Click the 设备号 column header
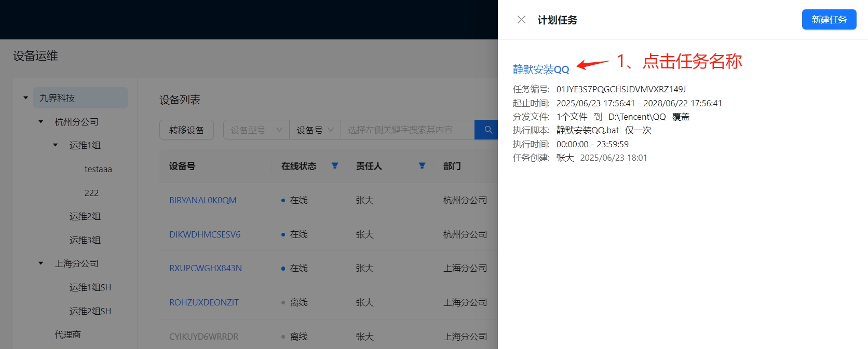868x349 pixels. 182,166
